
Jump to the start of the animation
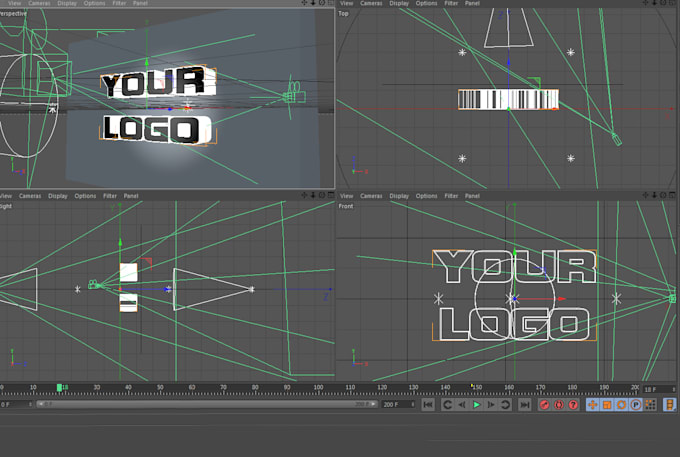click(x=428, y=405)
